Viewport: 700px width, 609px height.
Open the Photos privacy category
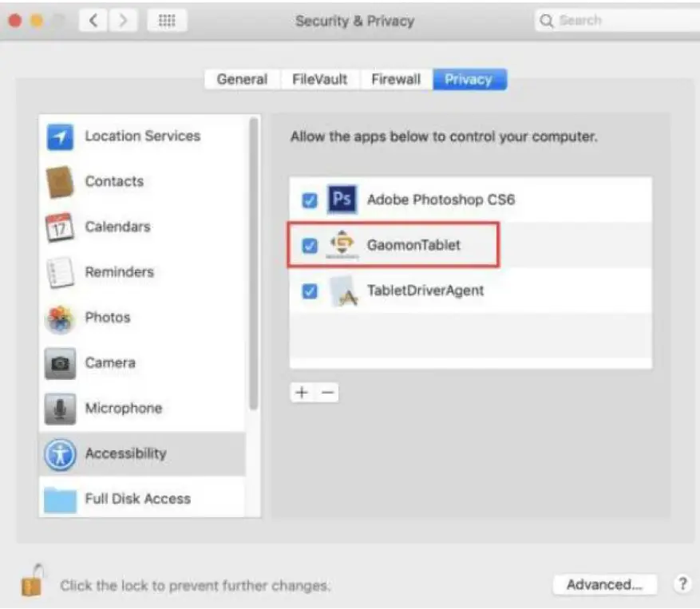142,318
